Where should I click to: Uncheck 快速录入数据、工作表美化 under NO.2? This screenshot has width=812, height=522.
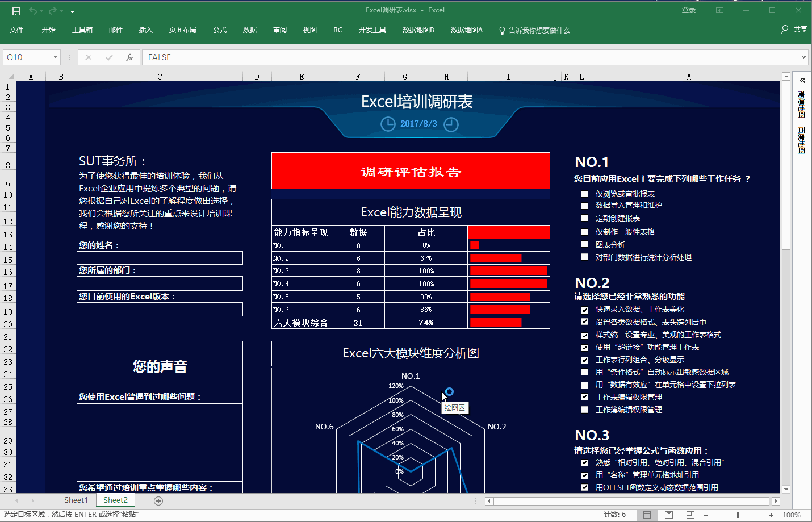pyautogui.click(x=585, y=310)
